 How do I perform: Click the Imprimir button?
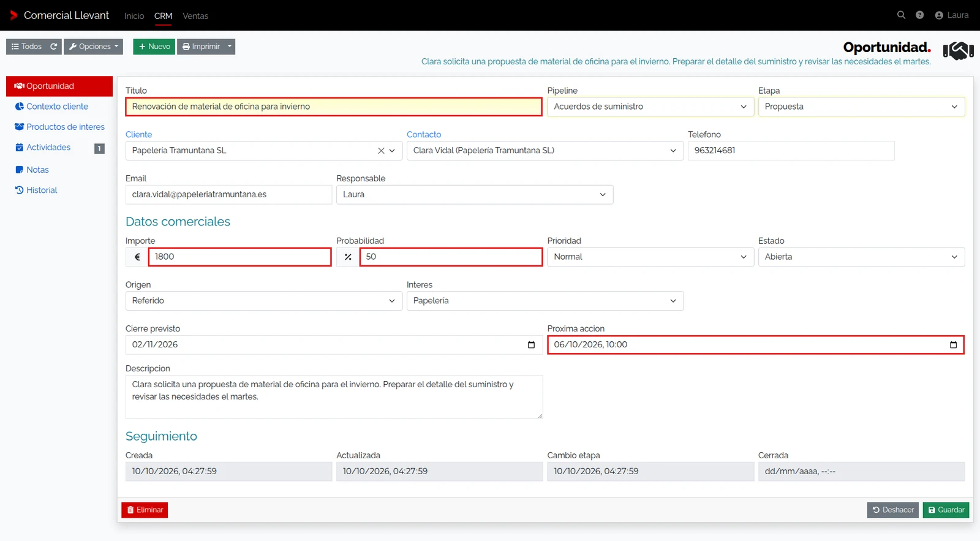point(201,47)
